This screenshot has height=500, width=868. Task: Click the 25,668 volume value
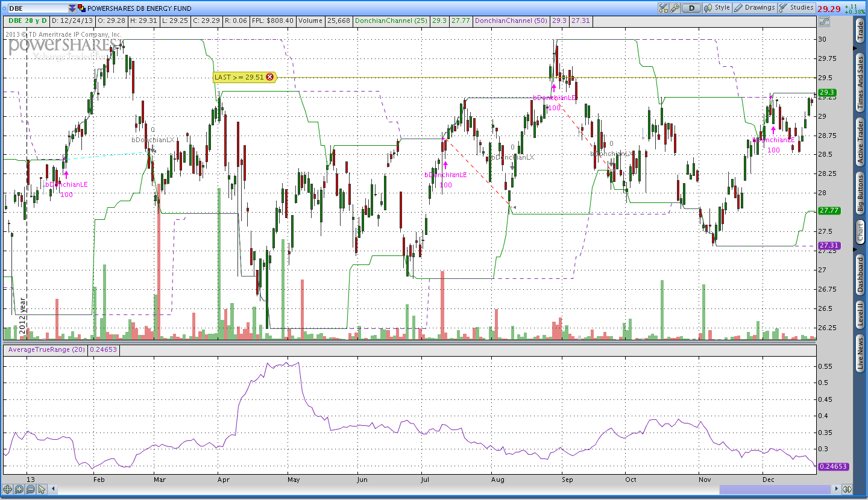point(339,20)
